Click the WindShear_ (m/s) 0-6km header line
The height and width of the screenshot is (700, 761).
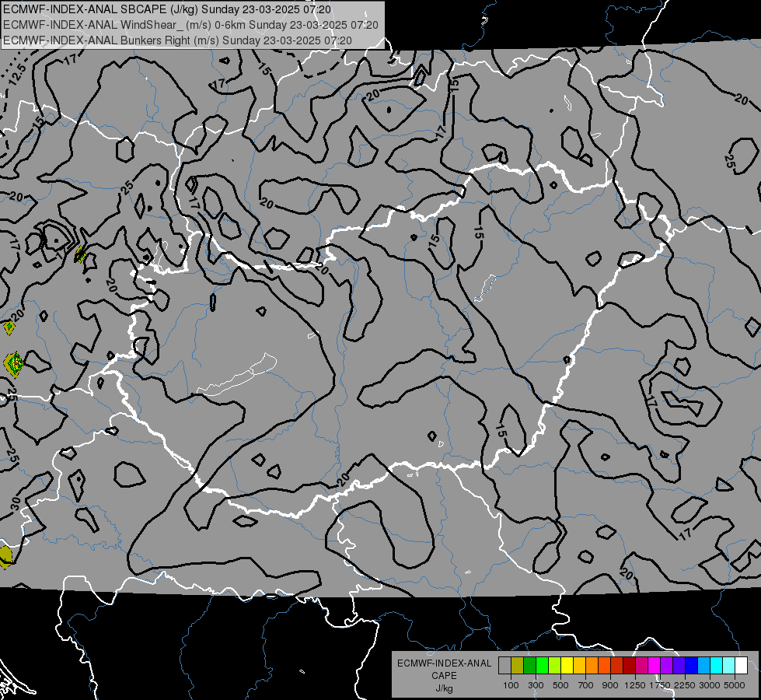coord(190,25)
